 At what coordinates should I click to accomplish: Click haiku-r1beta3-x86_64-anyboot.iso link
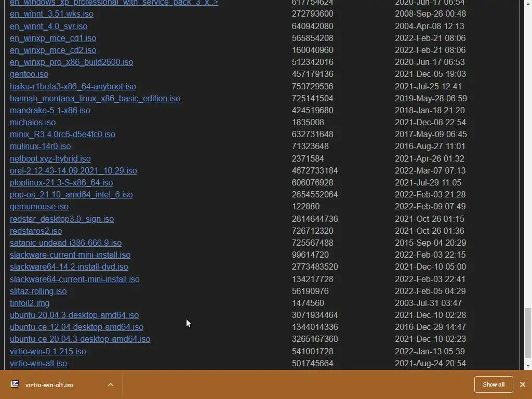pos(73,87)
